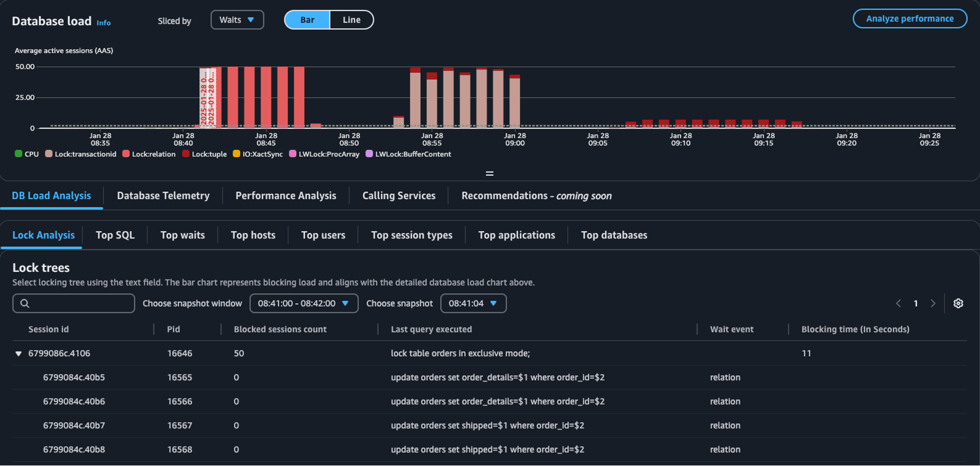Switch chart view to Line

pyautogui.click(x=351, y=20)
